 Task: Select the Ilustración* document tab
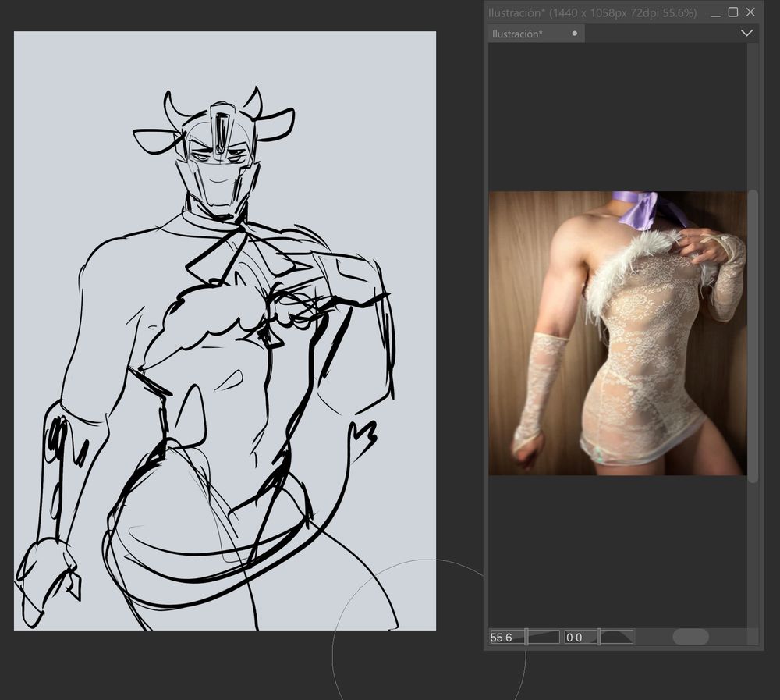pyautogui.click(x=536, y=34)
